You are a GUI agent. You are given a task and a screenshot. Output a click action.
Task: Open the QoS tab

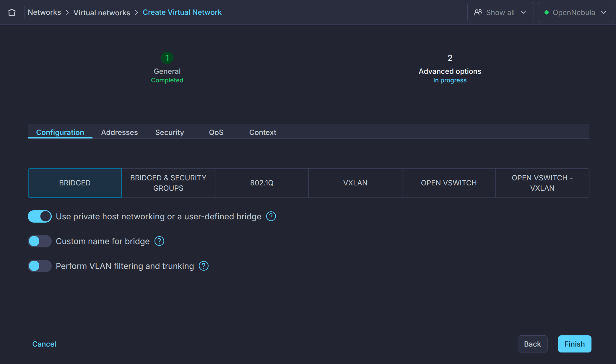pyautogui.click(x=216, y=132)
